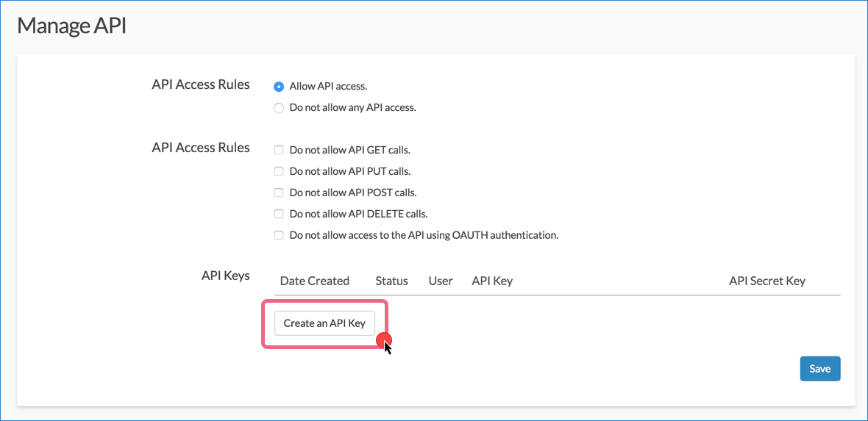Click the User column header

(441, 281)
